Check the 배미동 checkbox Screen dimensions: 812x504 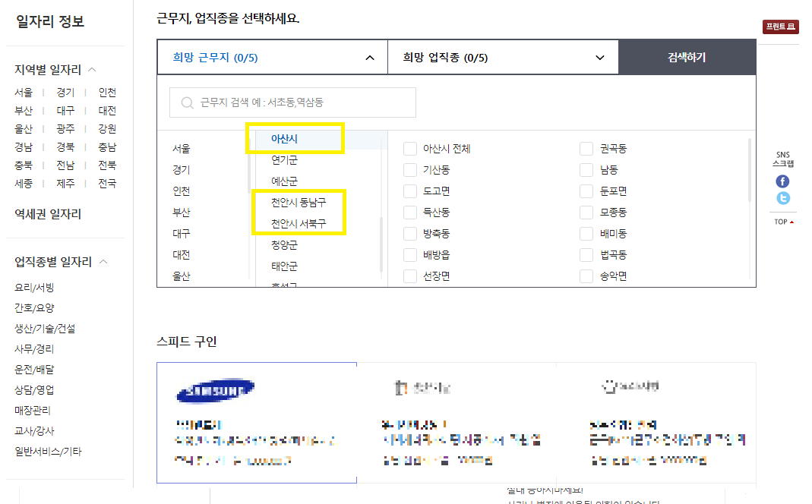[586, 234]
